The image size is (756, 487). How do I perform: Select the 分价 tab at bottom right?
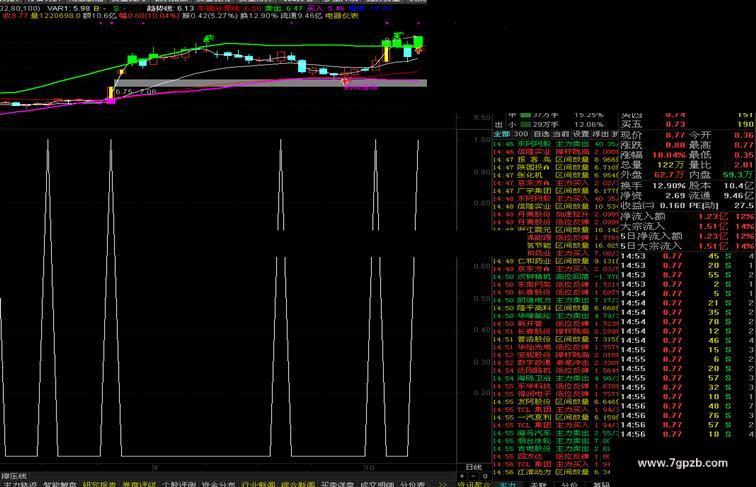coord(570,484)
